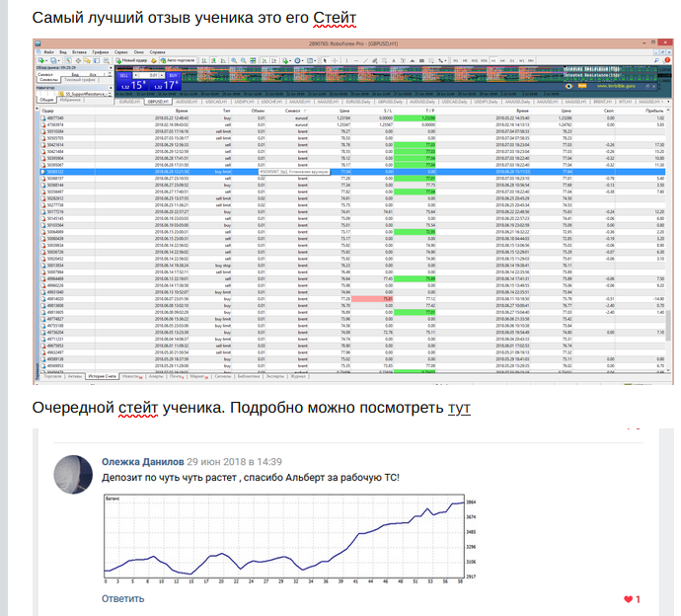This screenshot has width=681, height=616.
Task: Open the Торговля terminal tab
Action: point(52,376)
